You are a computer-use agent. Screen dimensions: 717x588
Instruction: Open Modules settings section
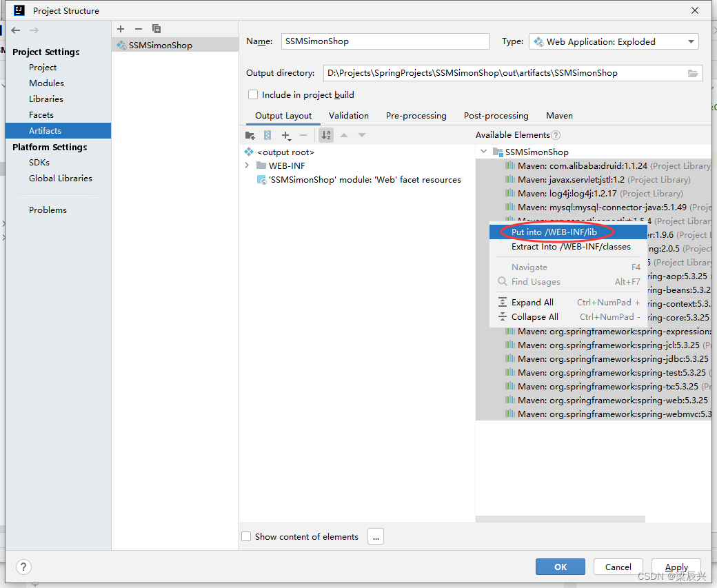[46, 83]
